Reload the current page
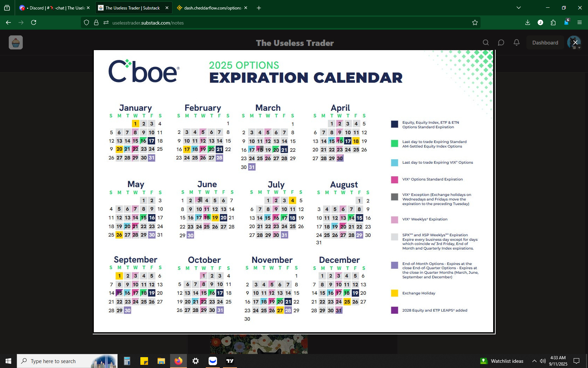Viewport: 588px width, 368px height. pyautogui.click(x=34, y=22)
